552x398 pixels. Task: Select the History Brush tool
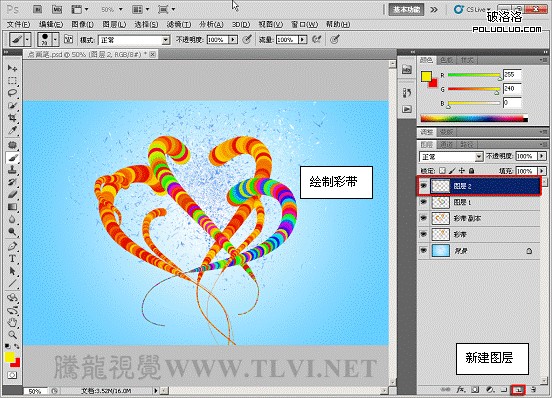12,182
